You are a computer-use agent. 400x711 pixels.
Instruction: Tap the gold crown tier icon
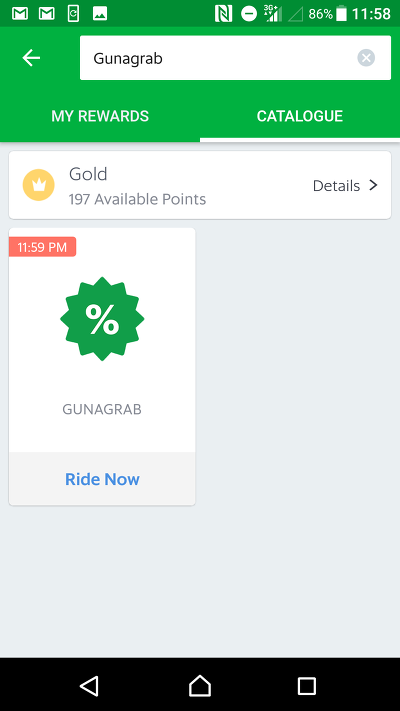tap(39, 185)
